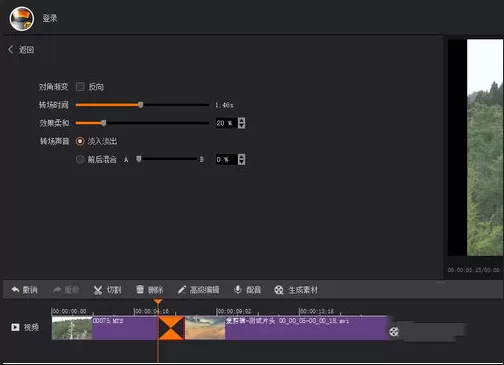Increase 效果柔和 value with the up arrow
This screenshot has width=504, height=365.
pyautogui.click(x=242, y=120)
